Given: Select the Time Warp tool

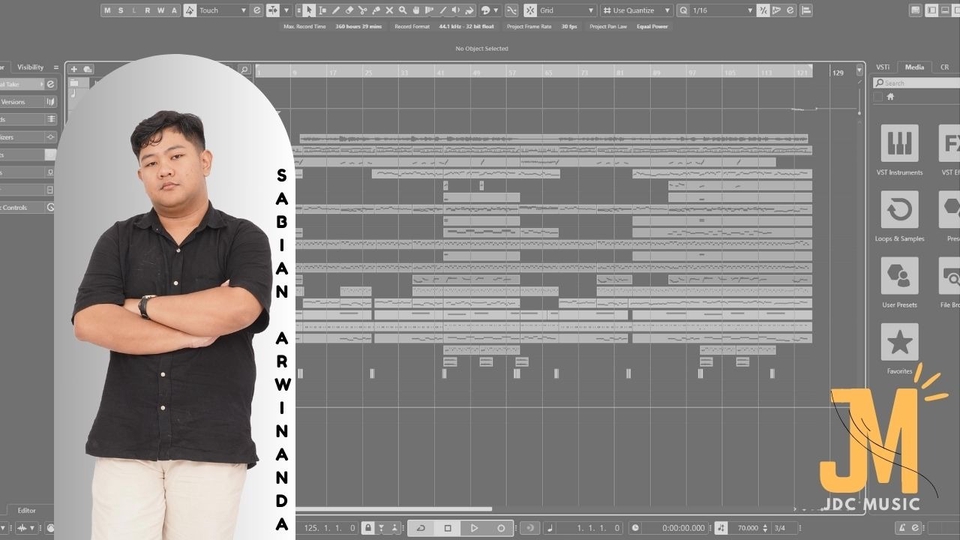Looking at the screenshot, I should (430, 10).
